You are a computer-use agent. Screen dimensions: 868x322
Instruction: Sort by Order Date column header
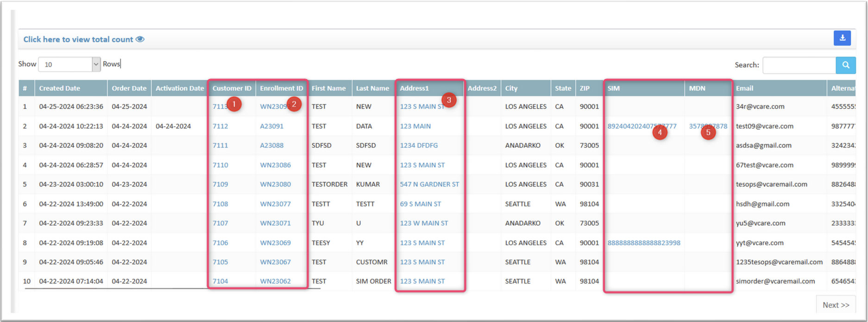[x=129, y=88]
